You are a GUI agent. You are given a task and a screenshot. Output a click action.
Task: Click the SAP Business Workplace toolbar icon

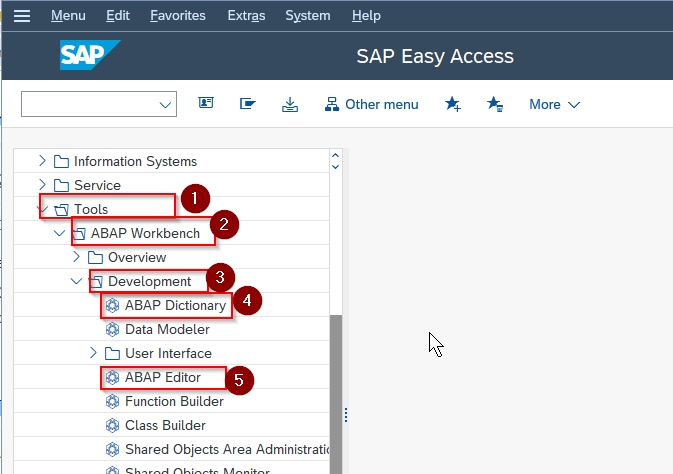(248, 103)
